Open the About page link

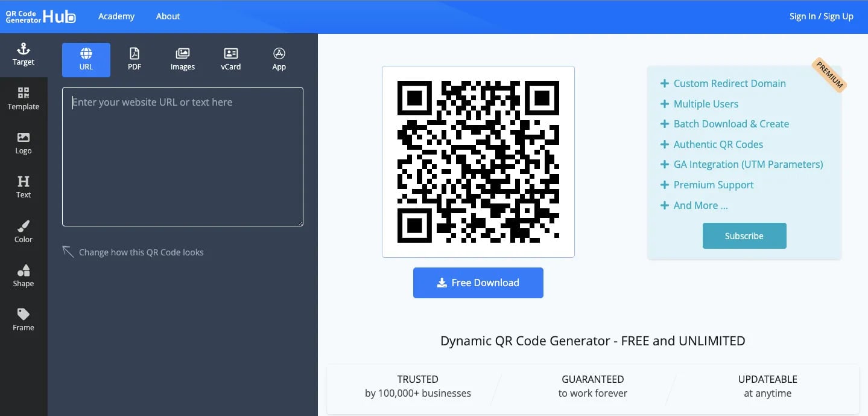coord(168,16)
